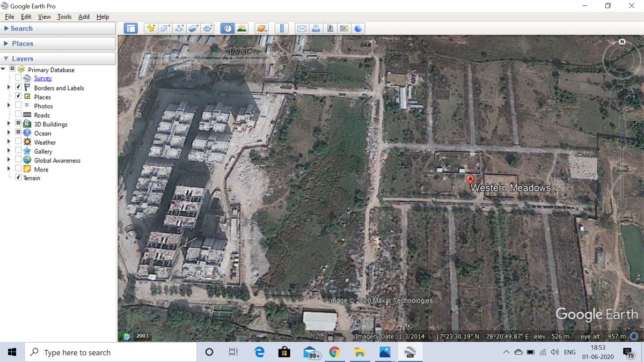Email the current view
Image resolution: width=644 pixels, height=362 pixels.
pyautogui.click(x=302, y=28)
